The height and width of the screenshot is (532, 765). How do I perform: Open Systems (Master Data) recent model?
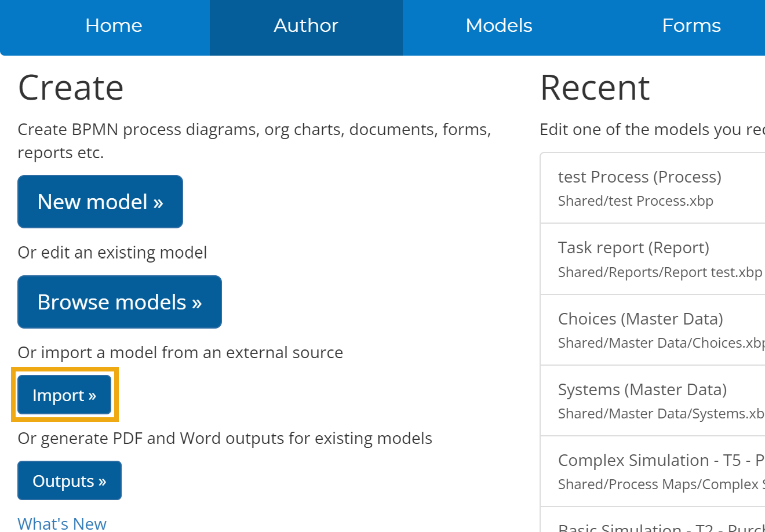pyautogui.click(x=642, y=389)
